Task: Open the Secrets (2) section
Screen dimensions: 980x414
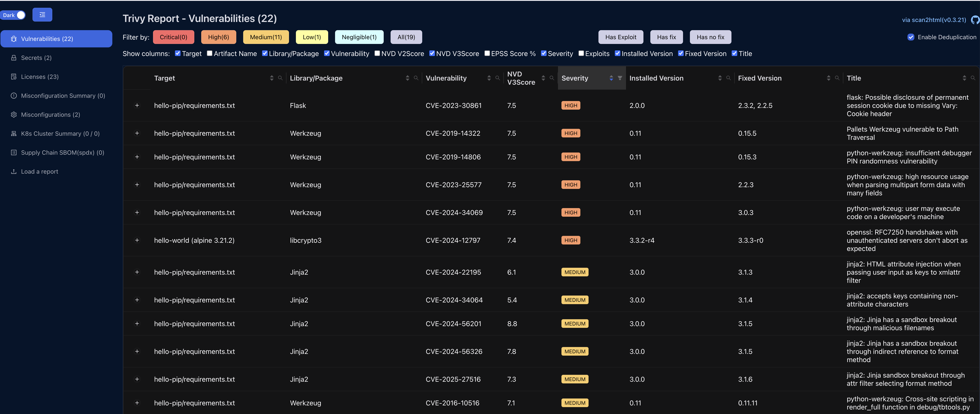Action: 56,58
